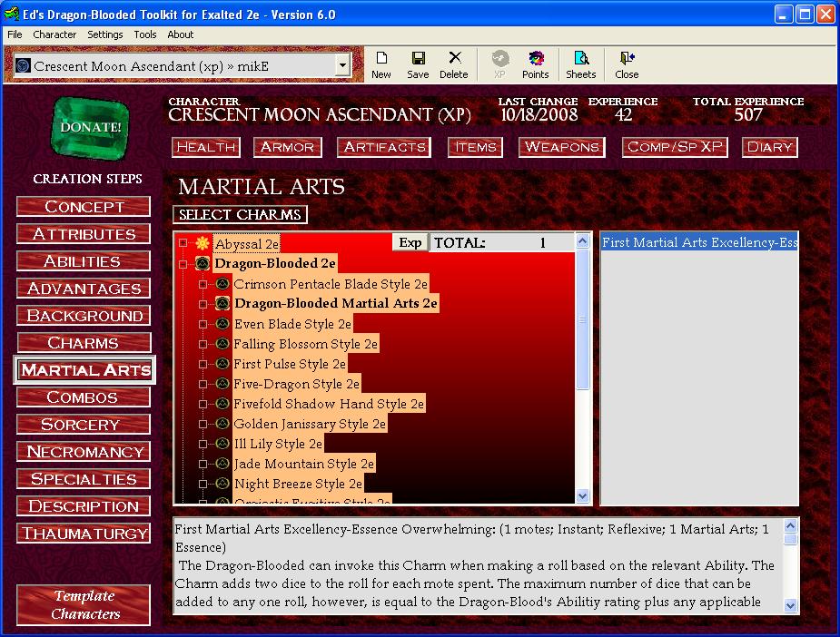
Task: Open the Health panel button
Action: click(206, 147)
